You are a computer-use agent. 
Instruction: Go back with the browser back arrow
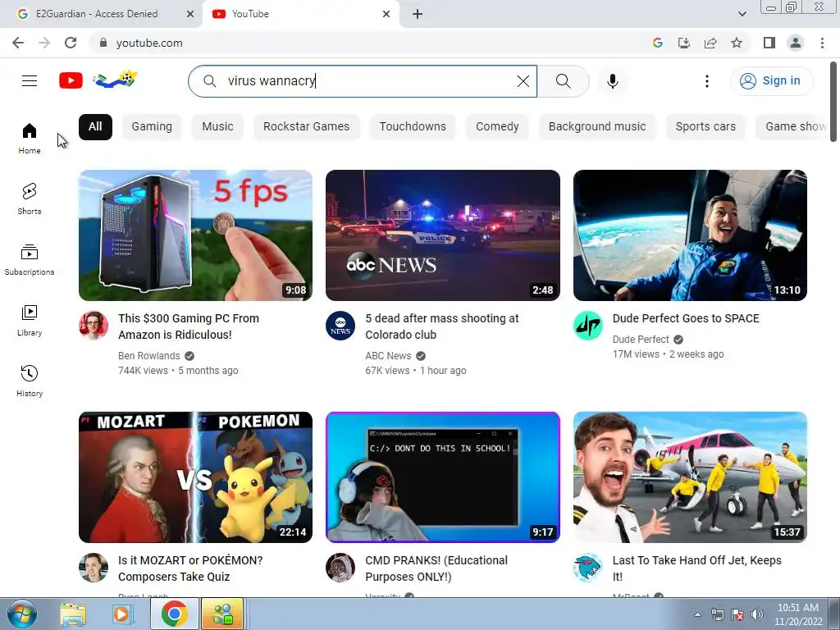(18, 43)
